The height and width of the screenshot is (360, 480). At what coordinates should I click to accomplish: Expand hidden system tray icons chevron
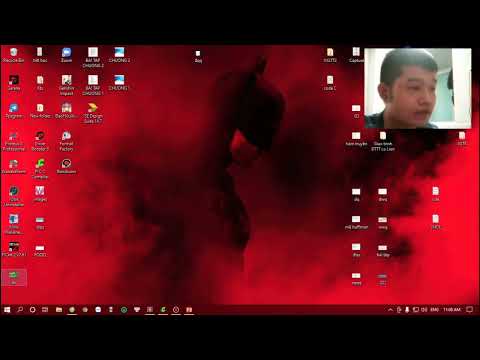pyautogui.click(x=390, y=310)
